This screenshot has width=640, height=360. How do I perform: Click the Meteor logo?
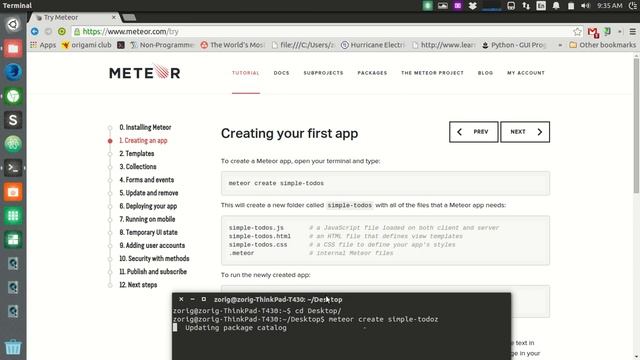click(x=144, y=72)
